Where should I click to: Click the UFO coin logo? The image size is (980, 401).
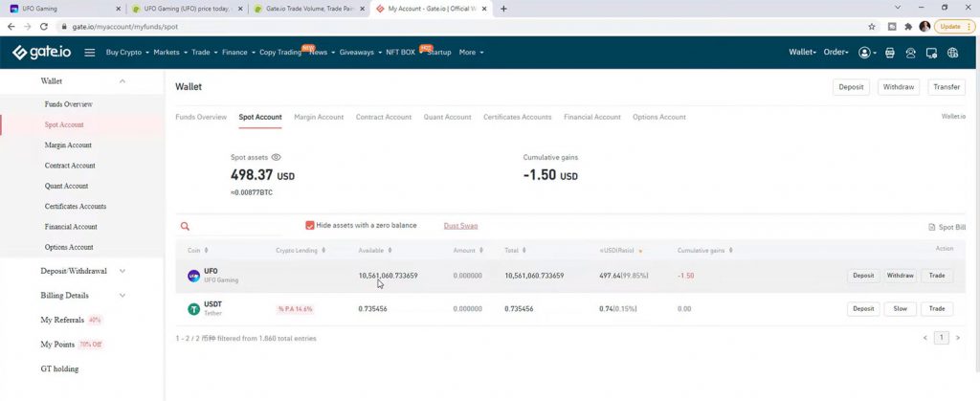pos(193,276)
